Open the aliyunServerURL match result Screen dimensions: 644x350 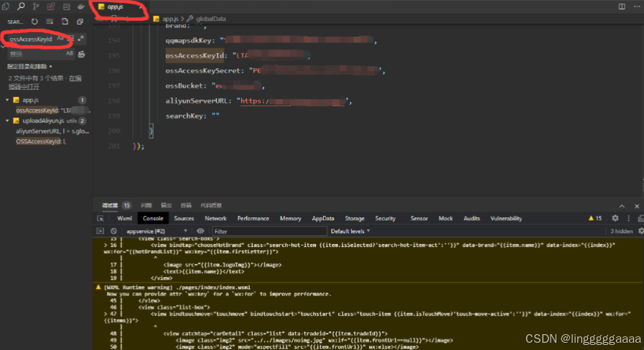52,131
